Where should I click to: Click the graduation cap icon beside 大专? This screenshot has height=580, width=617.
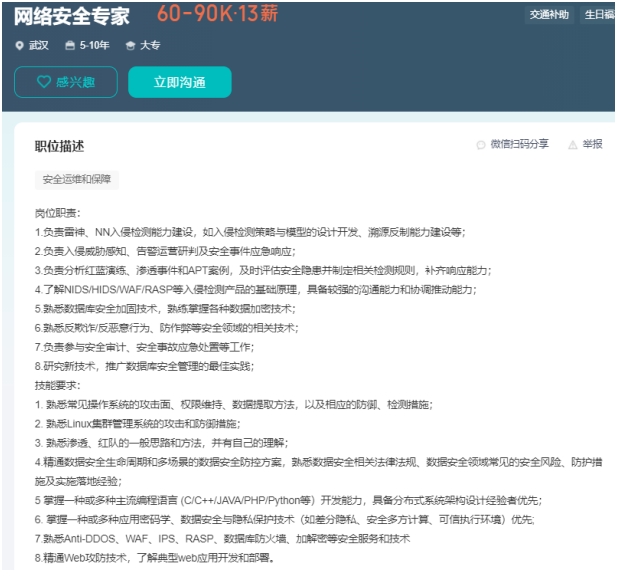130,46
